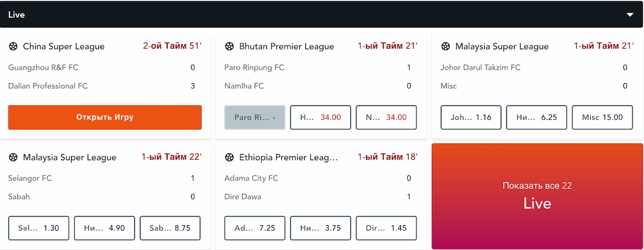The height and width of the screenshot is (250, 644).
Task: Pick the draw odds 34.00 in Bhutan match
Action: [x=320, y=117]
